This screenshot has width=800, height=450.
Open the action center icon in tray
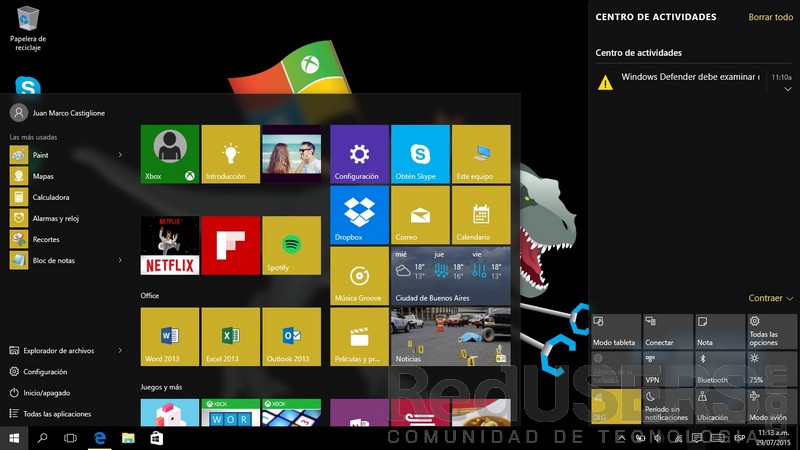point(696,438)
